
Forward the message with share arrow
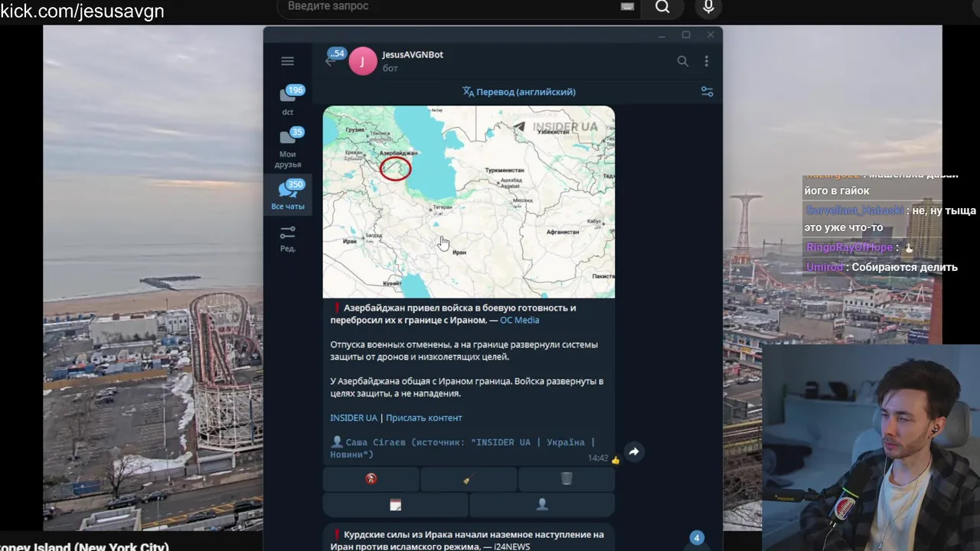point(634,452)
